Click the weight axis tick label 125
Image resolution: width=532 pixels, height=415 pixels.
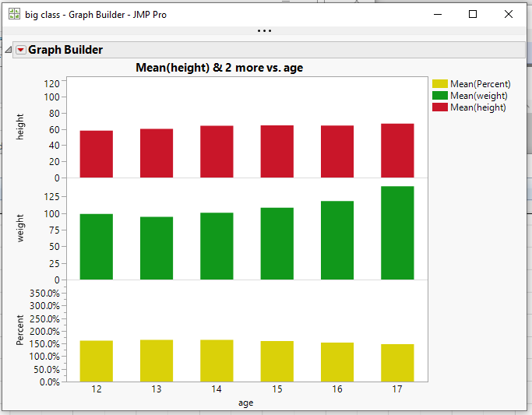point(51,197)
